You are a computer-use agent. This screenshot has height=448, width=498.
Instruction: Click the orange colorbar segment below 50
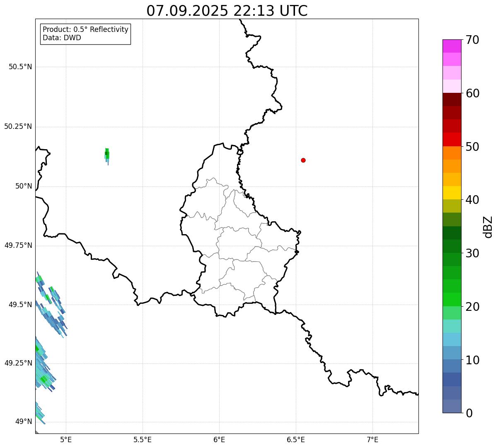point(452,153)
